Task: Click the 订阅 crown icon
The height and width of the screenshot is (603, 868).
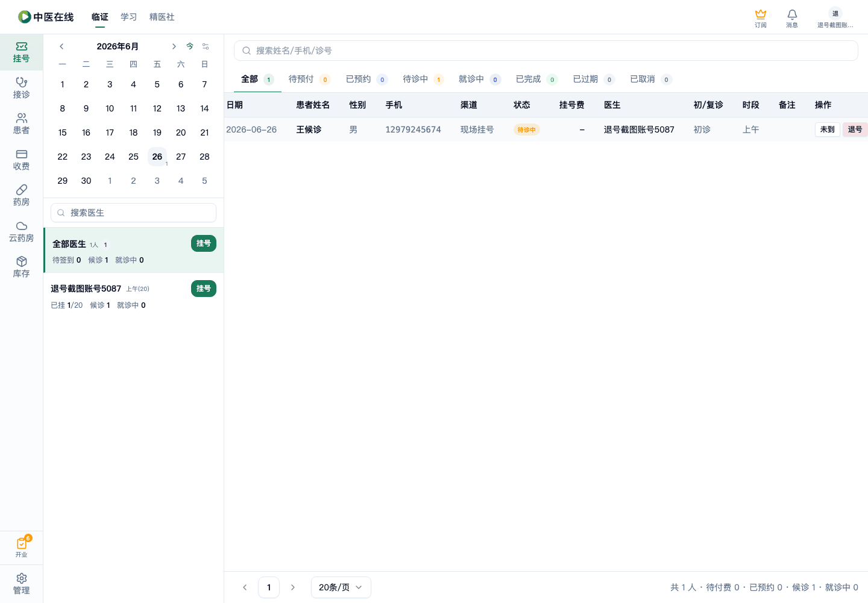Action: 761,18
